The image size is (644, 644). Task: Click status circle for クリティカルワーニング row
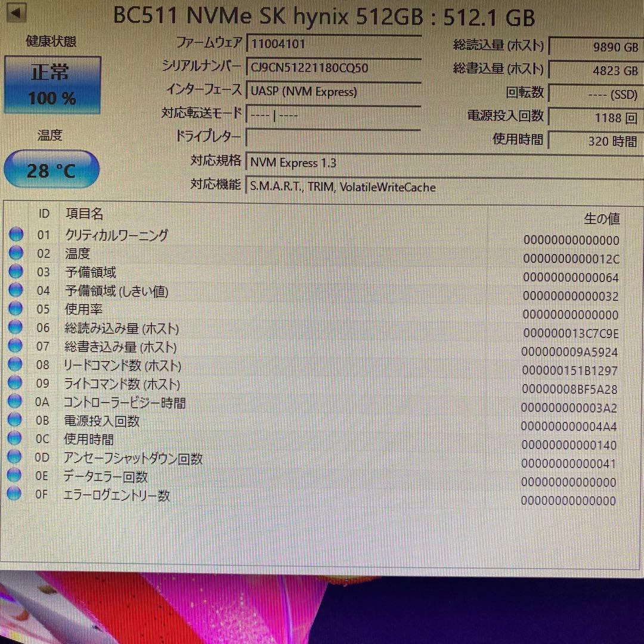point(16,234)
